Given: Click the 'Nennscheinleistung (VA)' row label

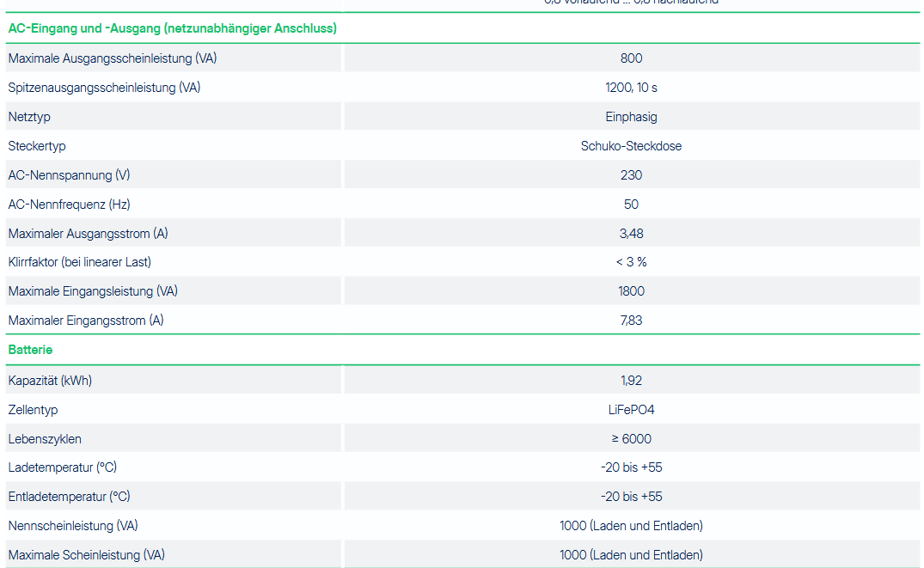Looking at the screenshot, I should click(x=72, y=526).
